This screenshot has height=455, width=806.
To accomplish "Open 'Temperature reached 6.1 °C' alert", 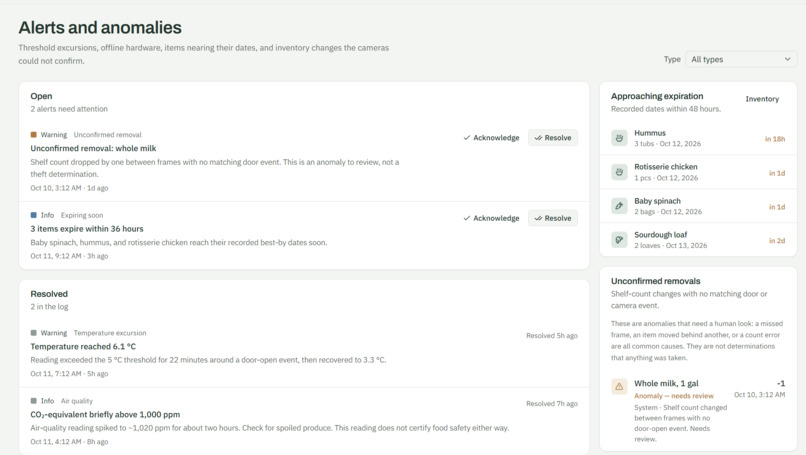I will tap(83, 347).
